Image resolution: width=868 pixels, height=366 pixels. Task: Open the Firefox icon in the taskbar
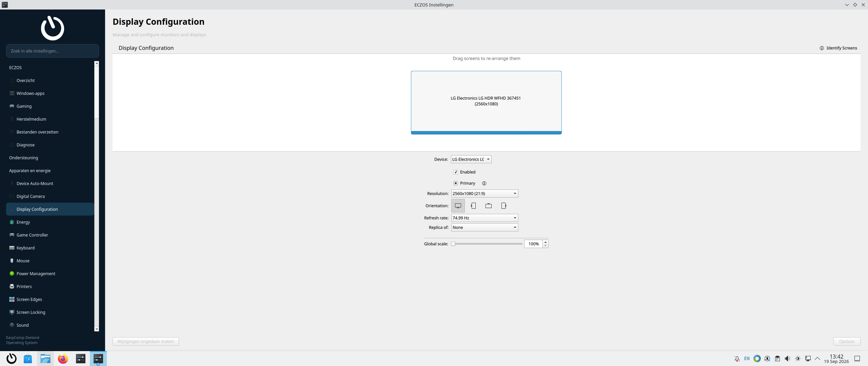[63, 359]
